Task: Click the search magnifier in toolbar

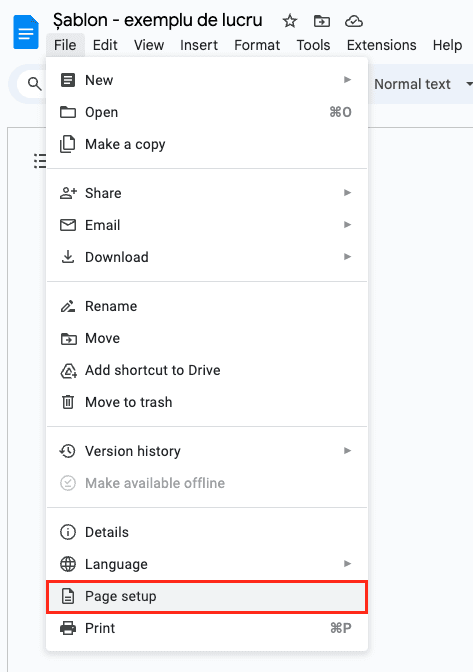Action: point(35,84)
